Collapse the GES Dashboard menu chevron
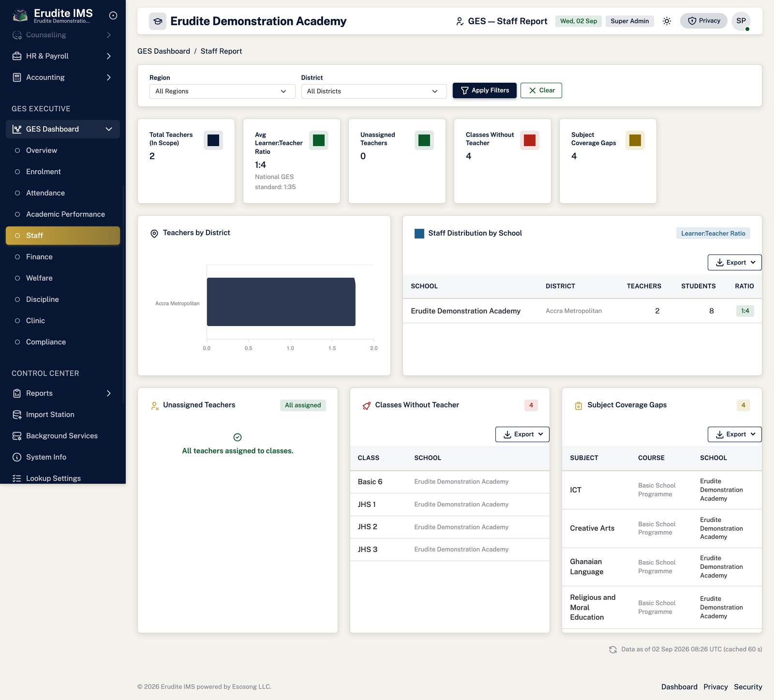Image resolution: width=774 pixels, height=700 pixels. pos(109,129)
